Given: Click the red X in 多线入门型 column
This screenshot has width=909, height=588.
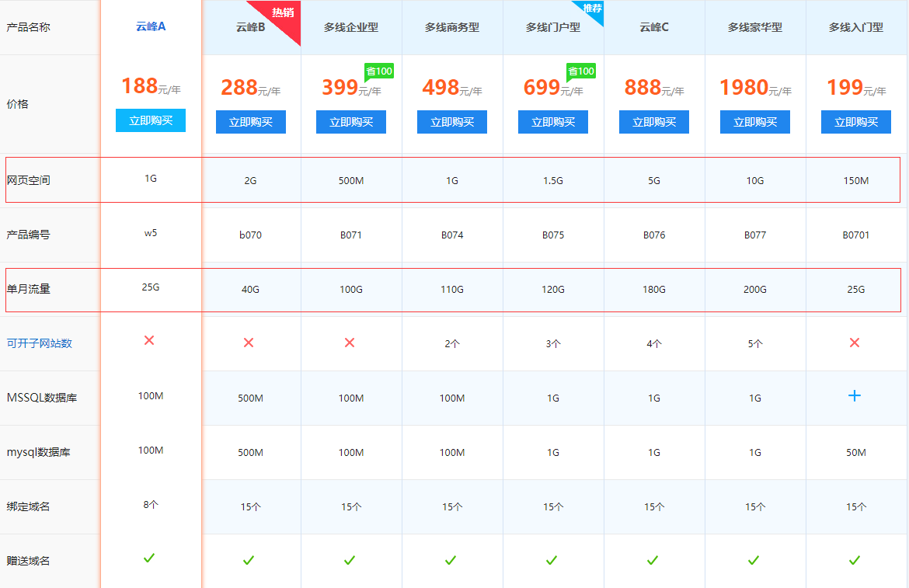Looking at the screenshot, I should point(855,343).
